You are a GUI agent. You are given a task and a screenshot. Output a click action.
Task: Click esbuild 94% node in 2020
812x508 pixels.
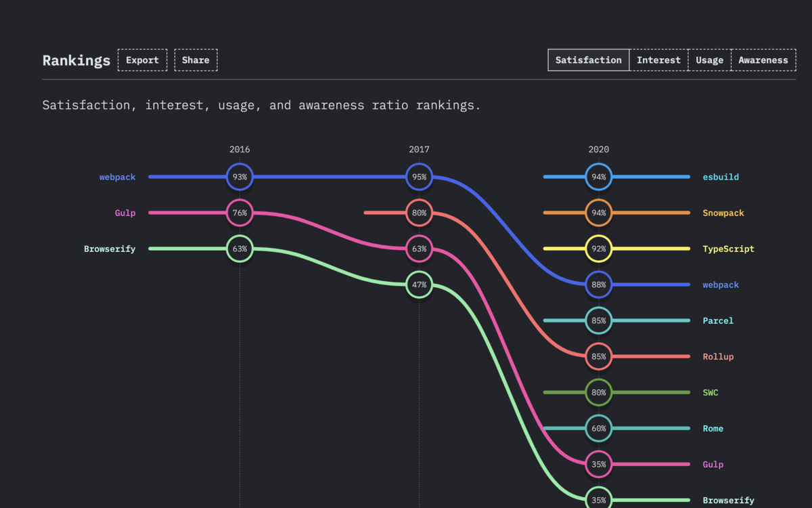(598, 177)
